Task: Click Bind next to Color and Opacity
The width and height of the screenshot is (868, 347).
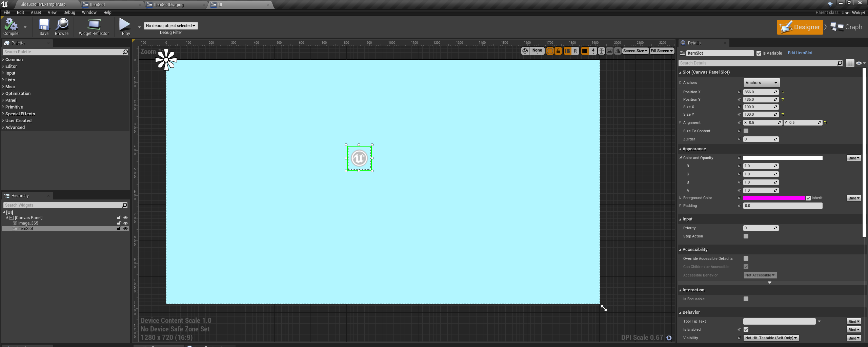Action: tap(853, 158)
